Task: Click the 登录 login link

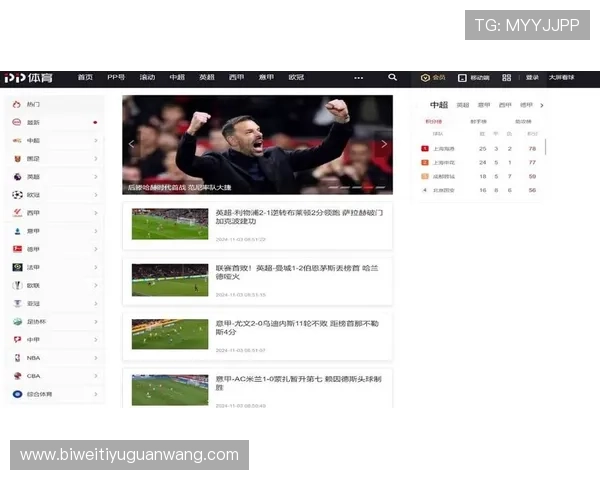Action: click(x=532, y=77)
